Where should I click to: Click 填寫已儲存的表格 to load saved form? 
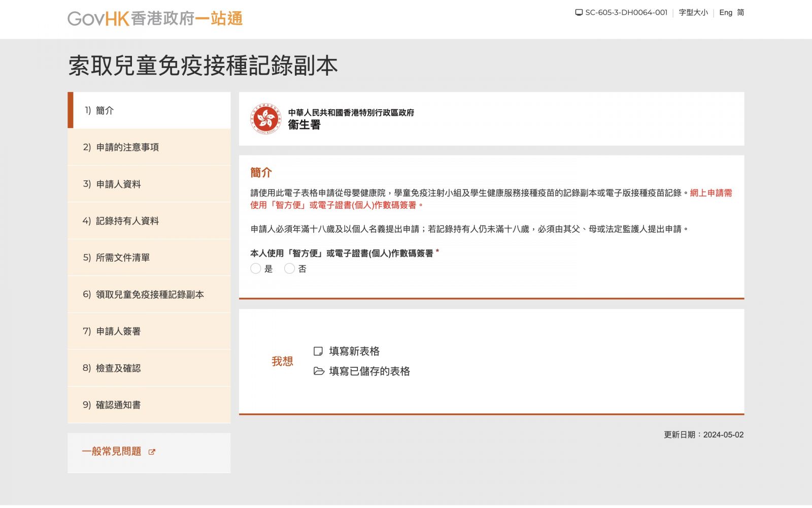point(369,371)
